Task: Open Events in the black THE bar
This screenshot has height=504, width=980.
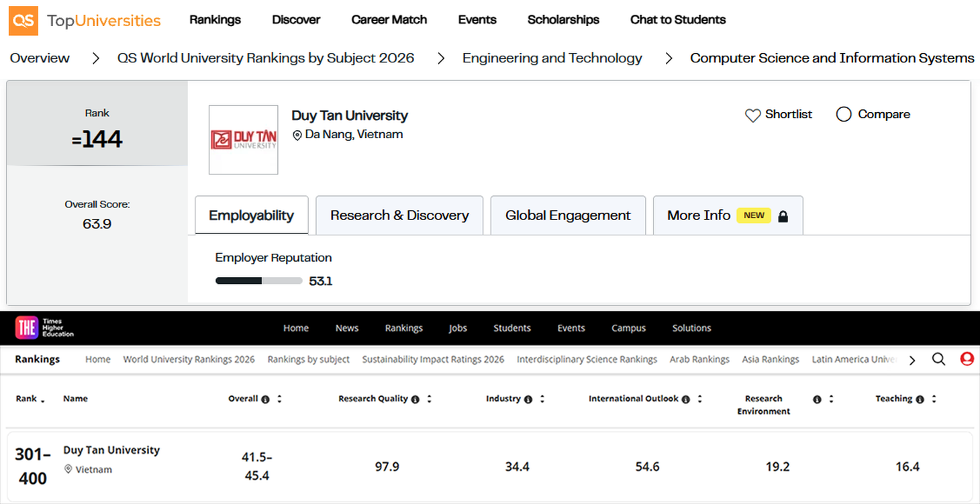Action: point(571,328)
